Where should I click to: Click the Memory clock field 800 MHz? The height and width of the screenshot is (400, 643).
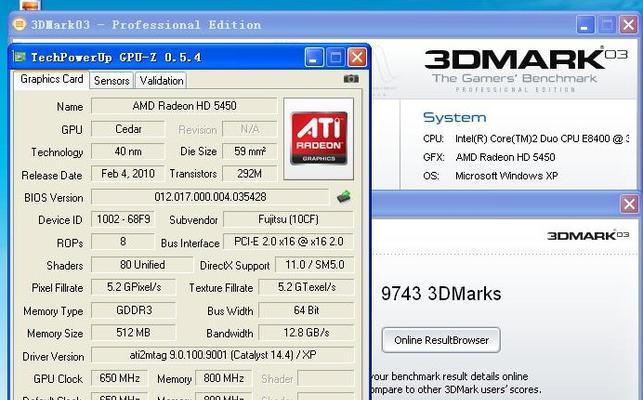pos(223,378)
